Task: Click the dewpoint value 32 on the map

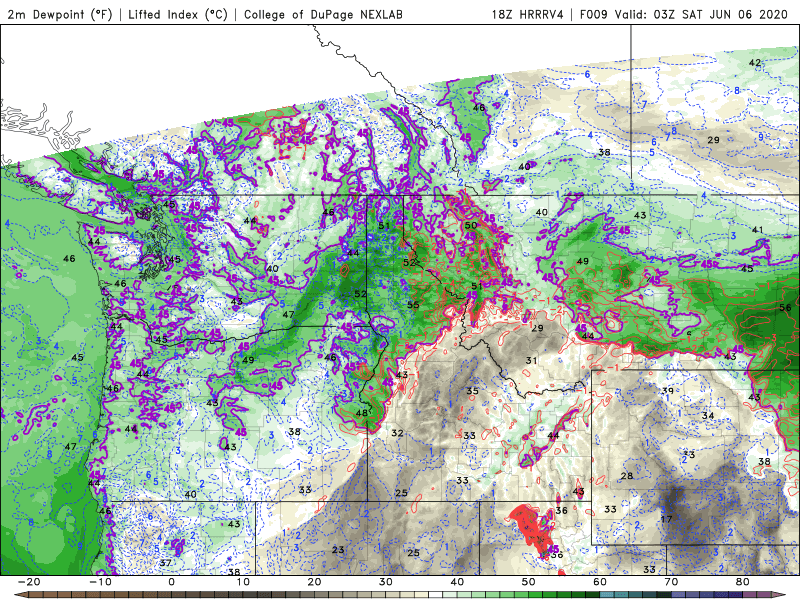Action: pos(397,433)
